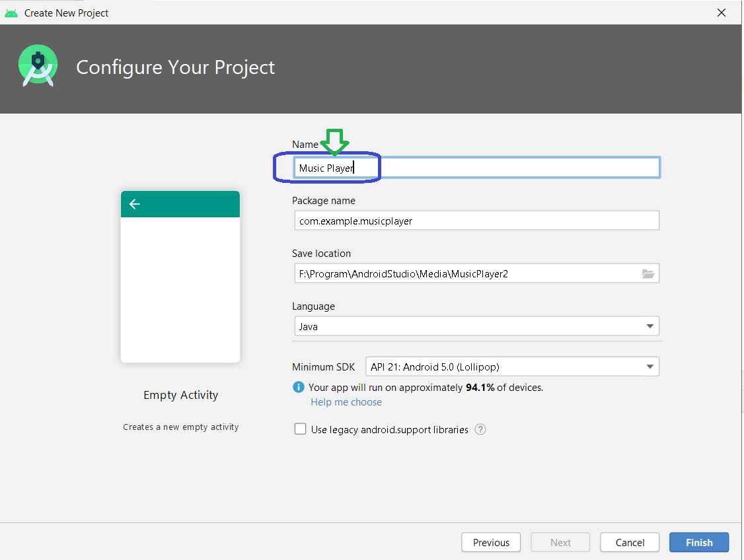
Task: Open the Language dropdown
Action: [x=476, y=326]
